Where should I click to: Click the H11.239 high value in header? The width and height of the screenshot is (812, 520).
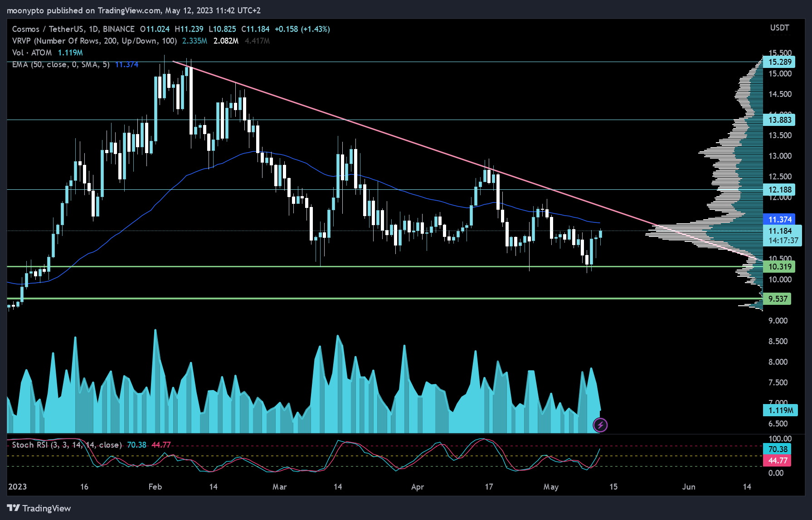click(189, 29)
